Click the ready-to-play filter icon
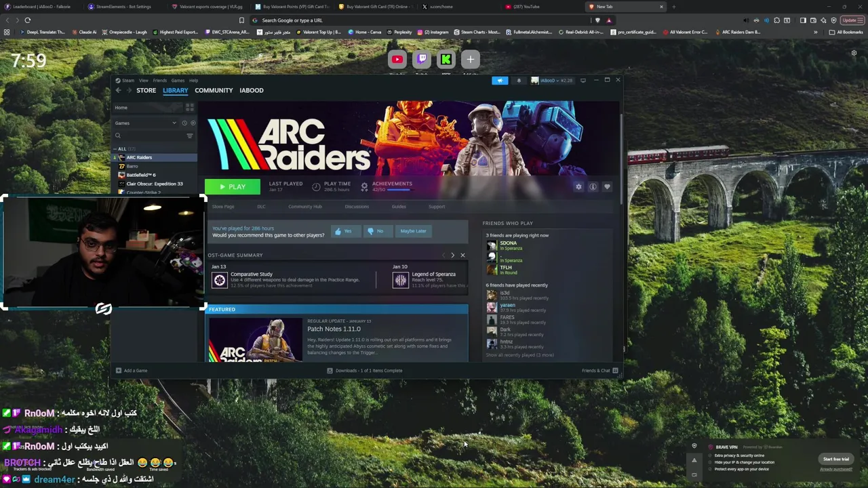The height and width of the screenshot is (488, 868). click(x=193, y=123)
